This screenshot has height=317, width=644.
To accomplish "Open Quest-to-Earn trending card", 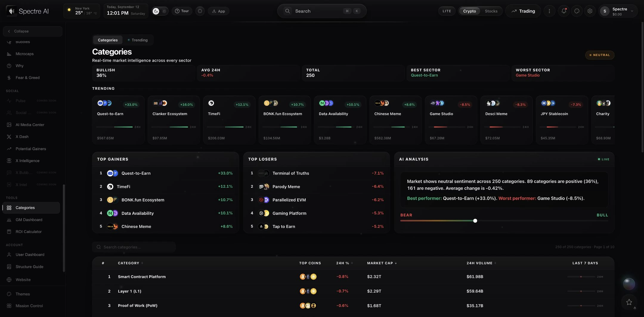I will point(118,120).
